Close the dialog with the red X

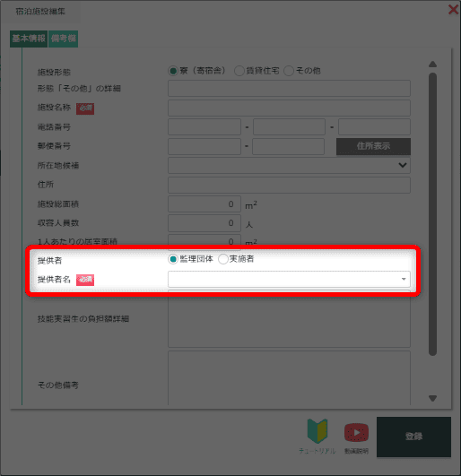(x=454, y=10)
